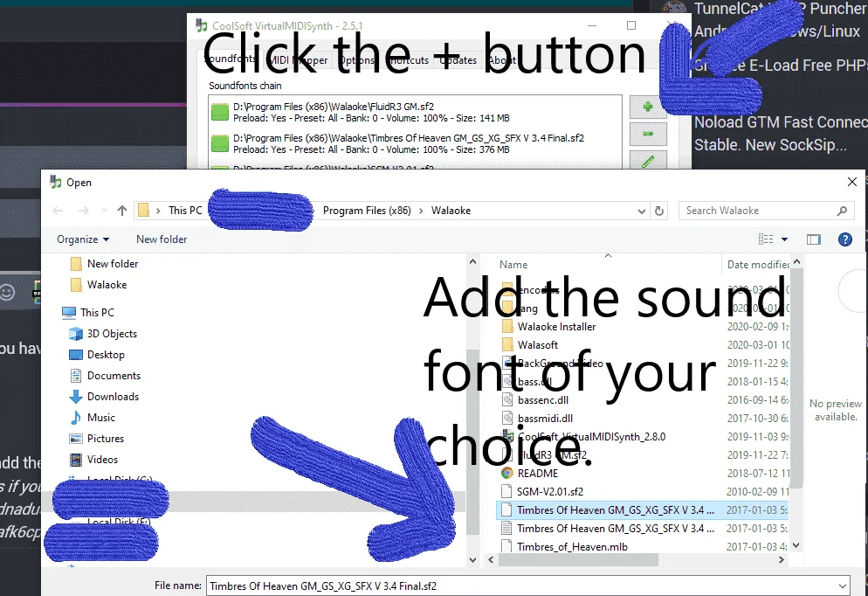
Task: Select bassmidi.dll file
Action: [x=538, y=419]
